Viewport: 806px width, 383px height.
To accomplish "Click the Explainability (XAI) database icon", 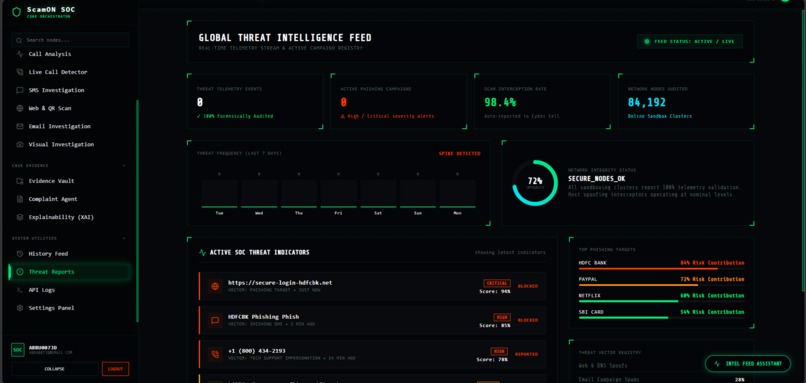I will [20, 217].
